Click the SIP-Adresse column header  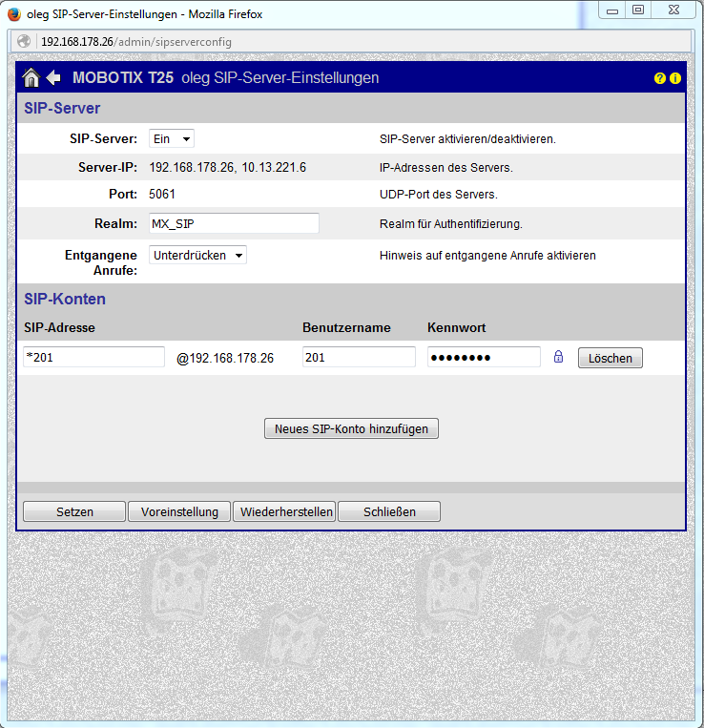point(59,328)
